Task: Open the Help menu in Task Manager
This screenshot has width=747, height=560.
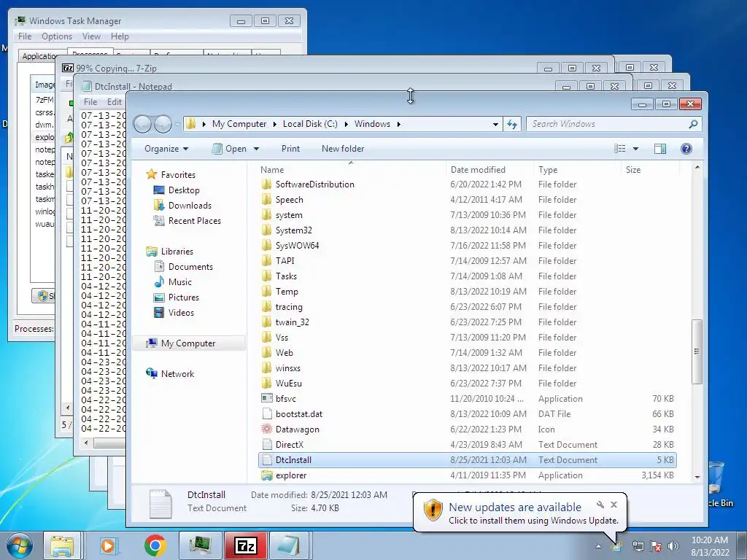Action: [120, 36]
